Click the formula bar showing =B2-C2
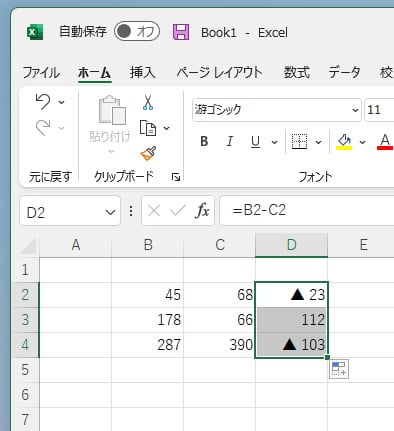Image resolution: width=394 pixels, height=431 pixels. pos(307,211)
